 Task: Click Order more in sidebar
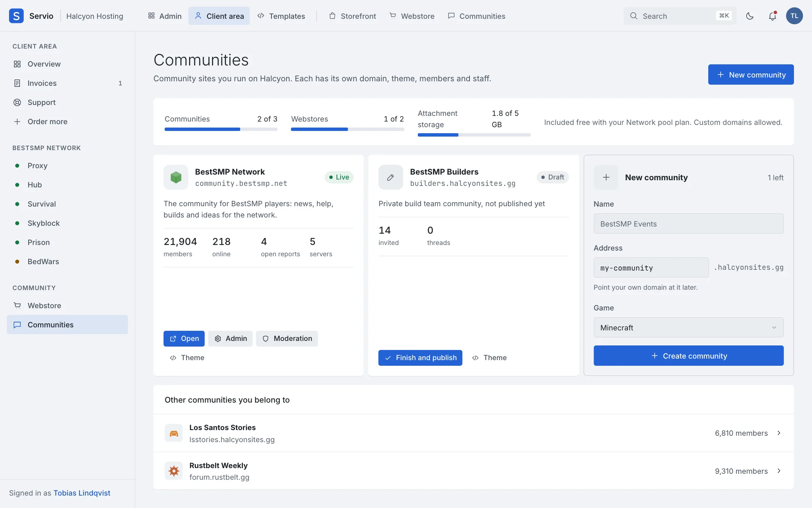click(67, 122)
